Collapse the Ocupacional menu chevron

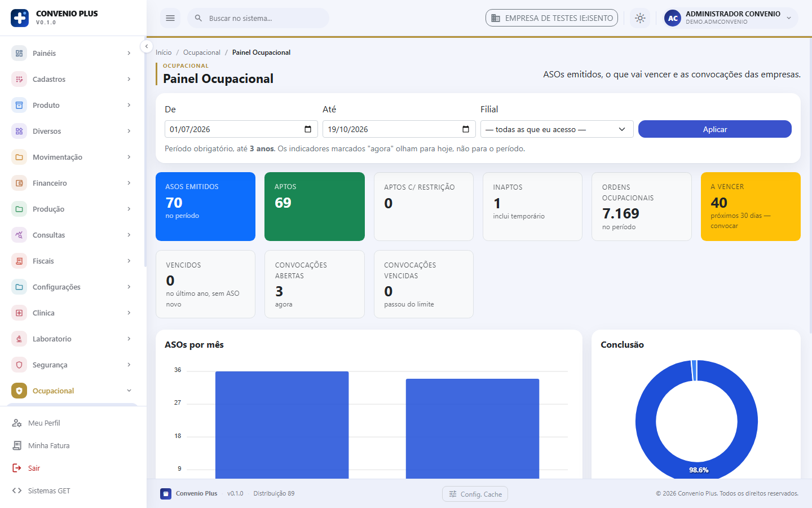click(129, 391)
